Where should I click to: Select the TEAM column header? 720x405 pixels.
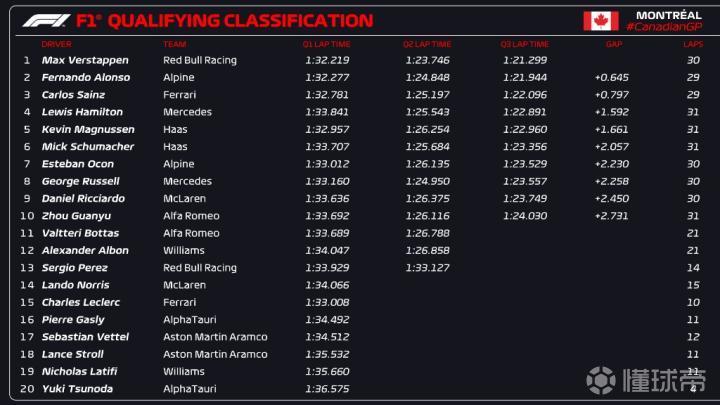175,45
